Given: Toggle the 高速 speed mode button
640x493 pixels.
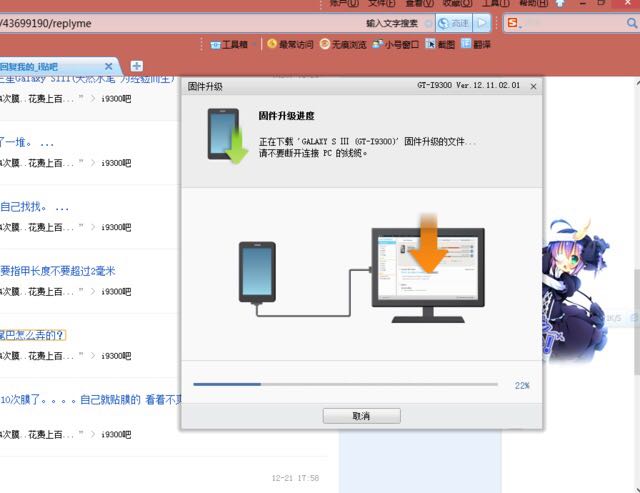Looking at the screenshot, I should 454,23.
